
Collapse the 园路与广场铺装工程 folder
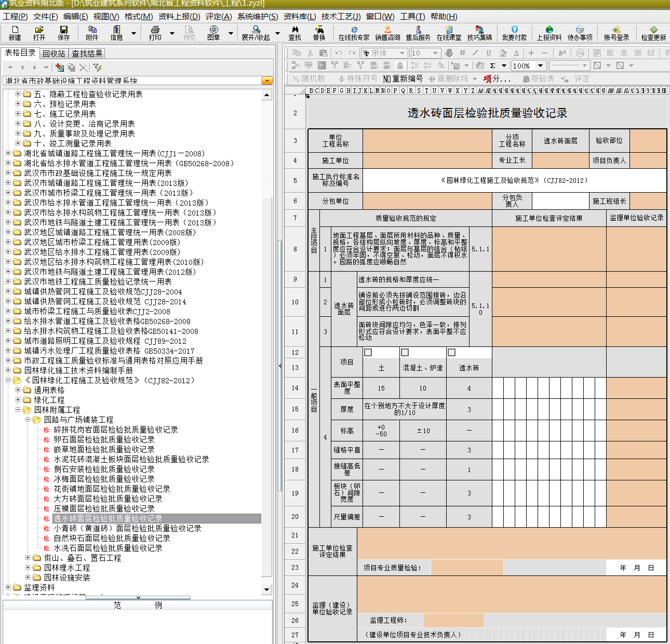pyautogui.click(x=28, y=420)
